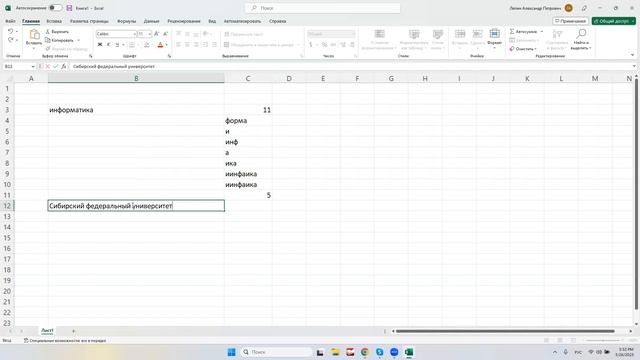Click the Копировать copy button
640x360 pixels.
pyautogui.click(x=60, y=40)
